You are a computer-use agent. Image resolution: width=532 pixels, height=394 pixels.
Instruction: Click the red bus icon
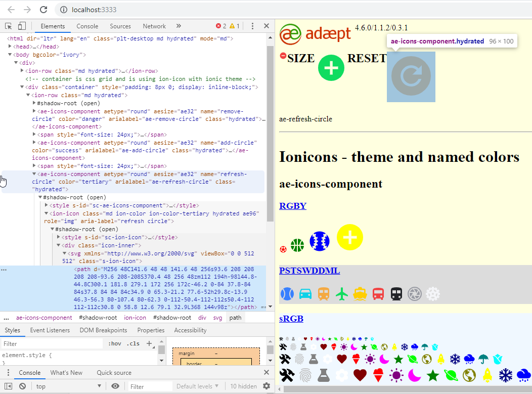pos(378,294)
